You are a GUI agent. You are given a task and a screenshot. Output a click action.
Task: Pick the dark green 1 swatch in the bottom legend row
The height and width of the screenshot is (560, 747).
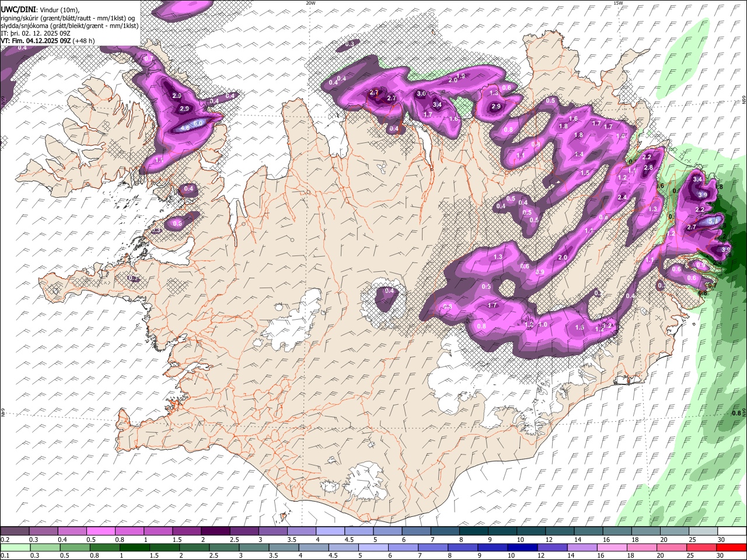[x=134, y=547]
